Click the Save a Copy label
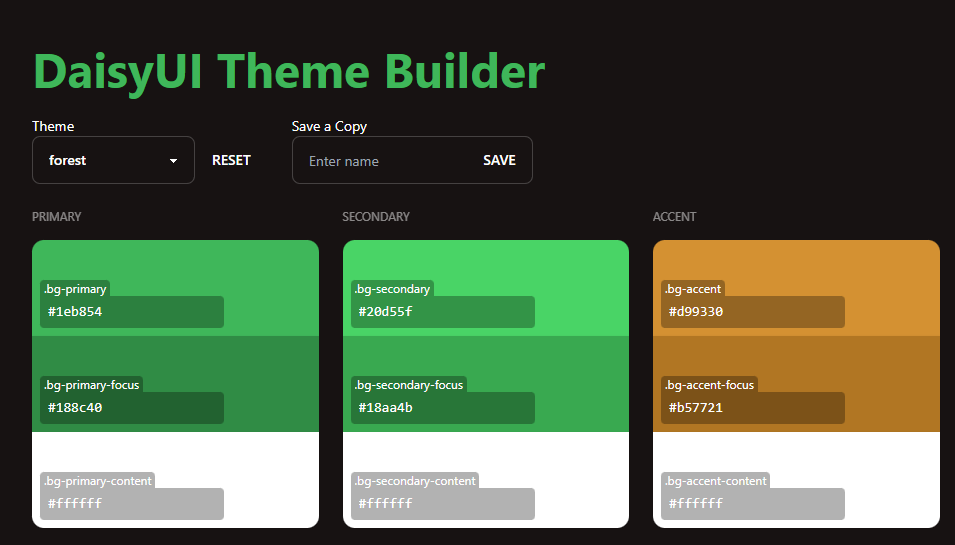 (x=329, y=126)
